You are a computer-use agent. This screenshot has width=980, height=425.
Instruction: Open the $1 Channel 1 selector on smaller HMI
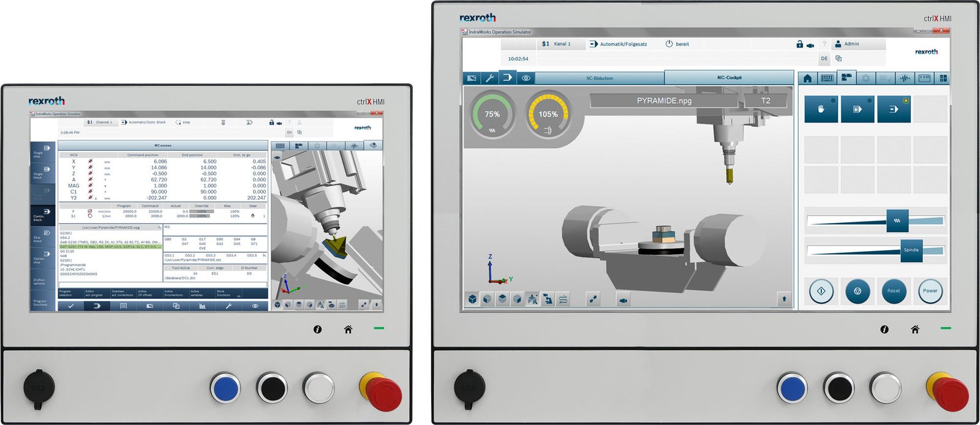point(100,122)
